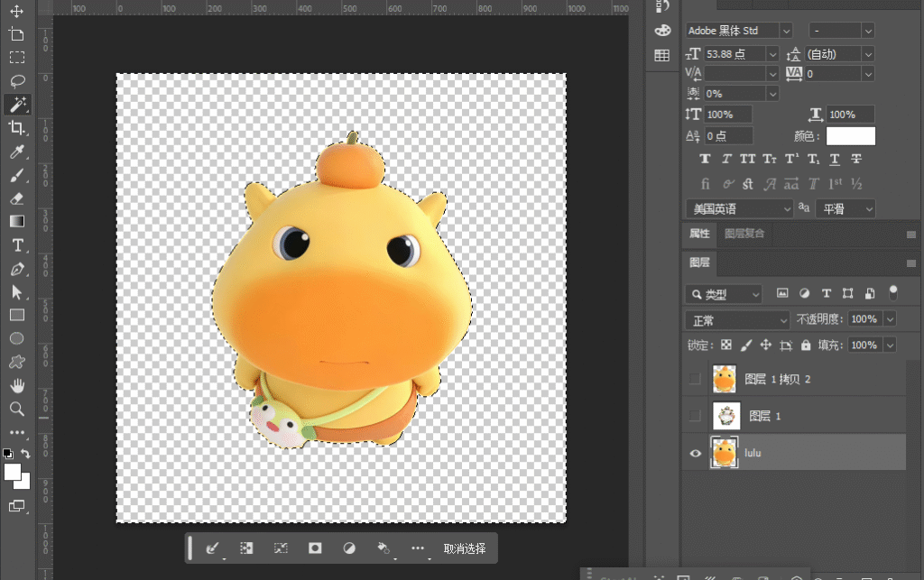
Task: Toggle Strikethrough text style
Action: (856, 159)
